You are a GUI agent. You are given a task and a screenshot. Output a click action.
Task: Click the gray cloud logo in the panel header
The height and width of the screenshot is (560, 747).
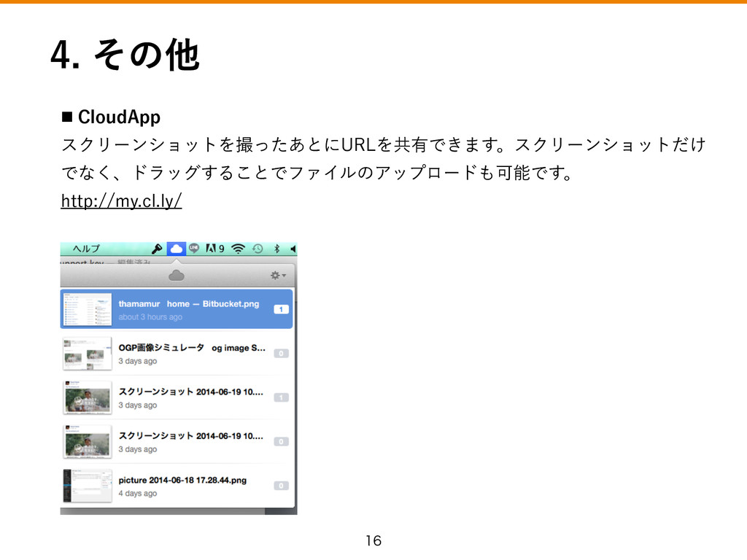click(177, 275)
